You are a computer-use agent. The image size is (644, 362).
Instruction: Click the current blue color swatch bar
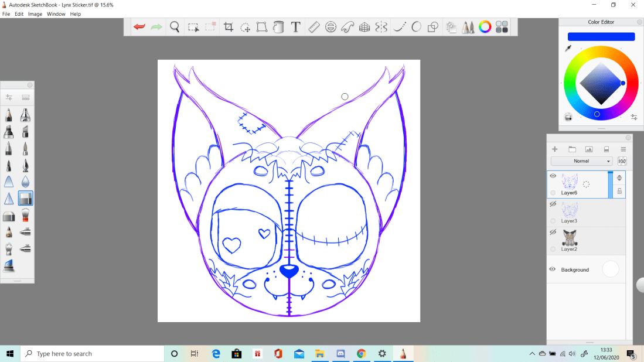601,36
